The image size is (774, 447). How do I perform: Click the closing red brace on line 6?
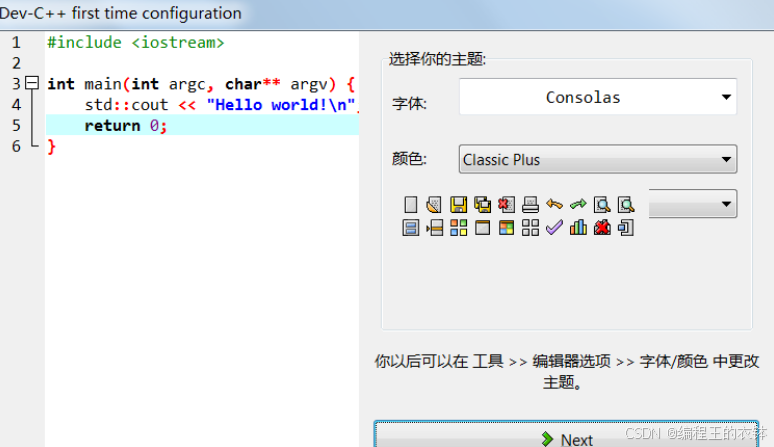pos(51,147)
